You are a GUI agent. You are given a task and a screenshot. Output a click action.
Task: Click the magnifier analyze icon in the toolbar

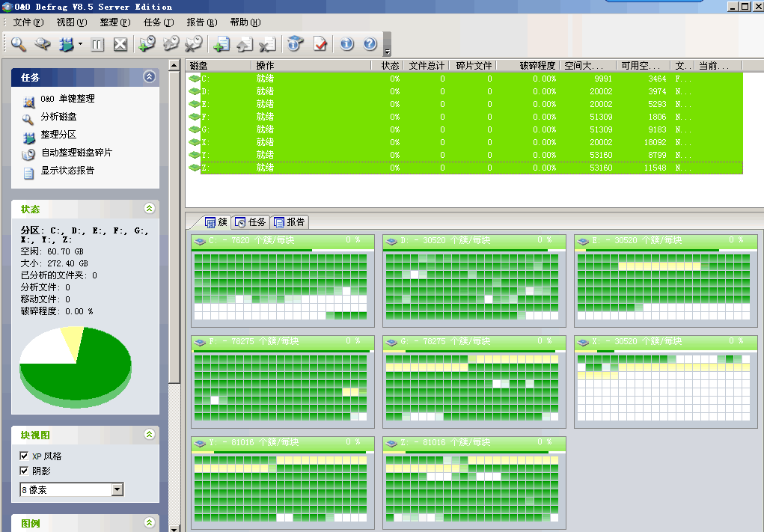[19, 44]
